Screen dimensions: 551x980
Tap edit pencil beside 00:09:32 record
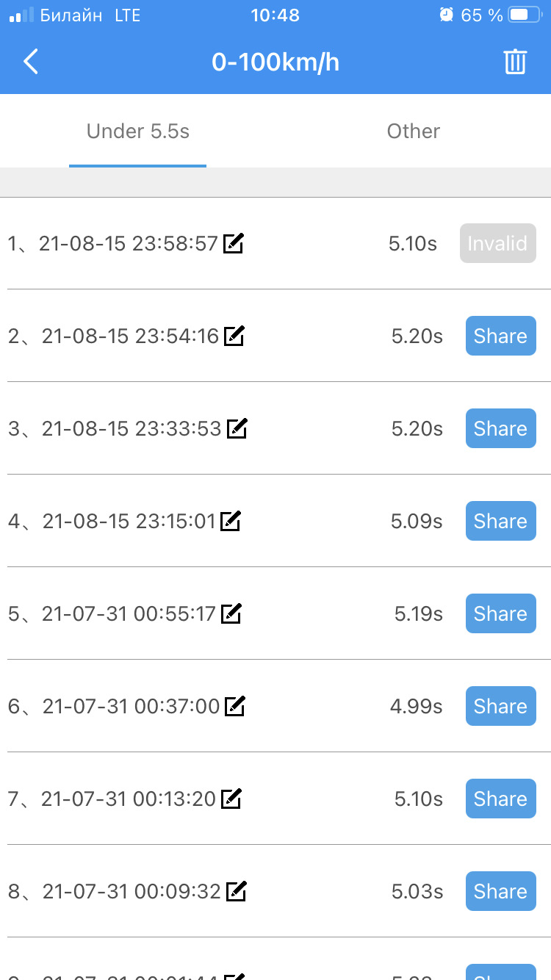(236, 891)
